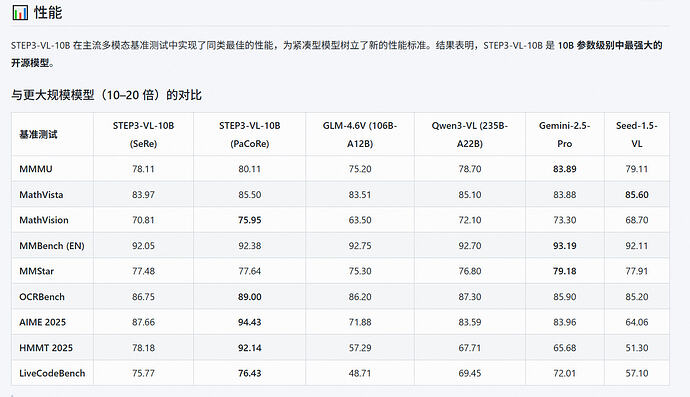Click the bold phrase 10B 参数级别中最强大的
The width and height of the screenshot is (690, 397).
[x=610, y=45]
